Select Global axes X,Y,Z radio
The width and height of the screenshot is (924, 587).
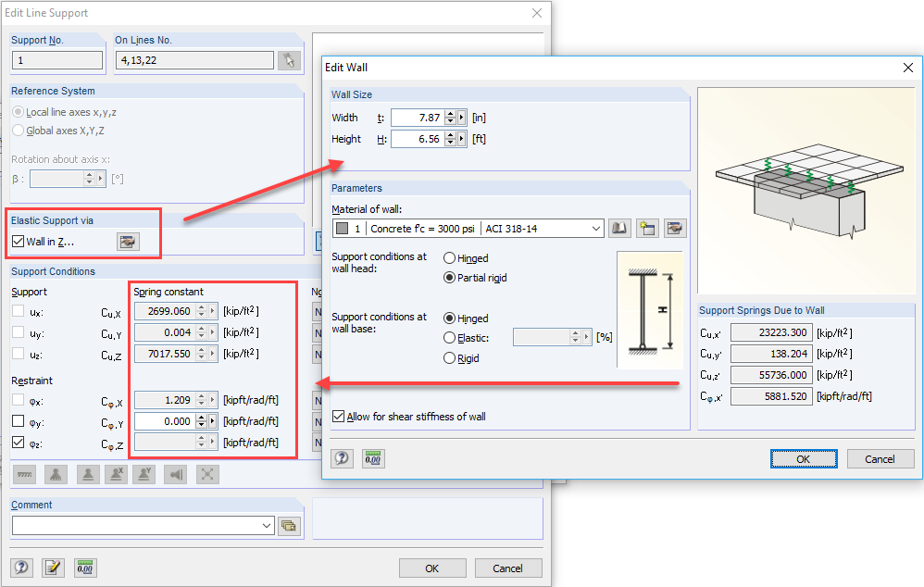pyautogui.click(x=19, y=131)
